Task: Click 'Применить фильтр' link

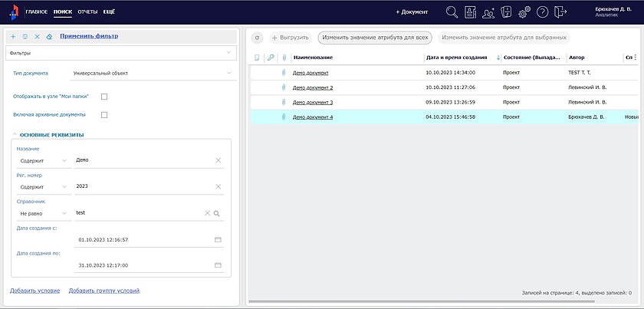Action: 89,37
